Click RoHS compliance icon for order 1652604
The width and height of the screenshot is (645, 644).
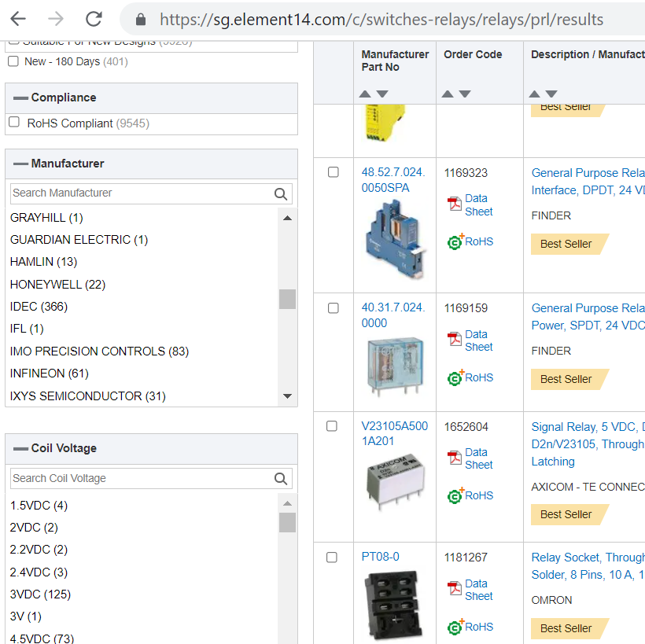[455, 495]
